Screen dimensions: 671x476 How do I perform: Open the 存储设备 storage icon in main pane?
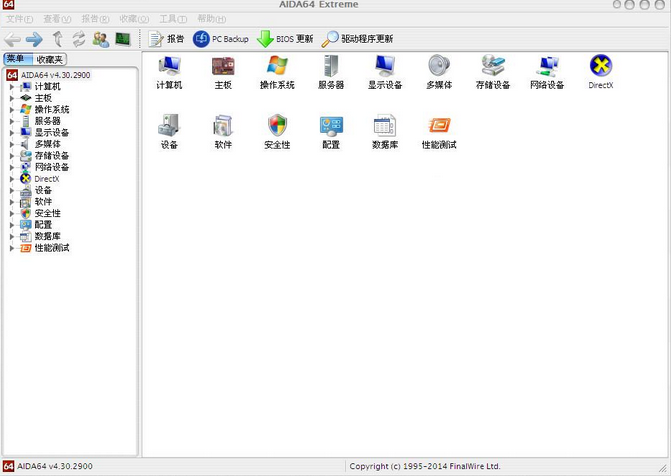493,72
